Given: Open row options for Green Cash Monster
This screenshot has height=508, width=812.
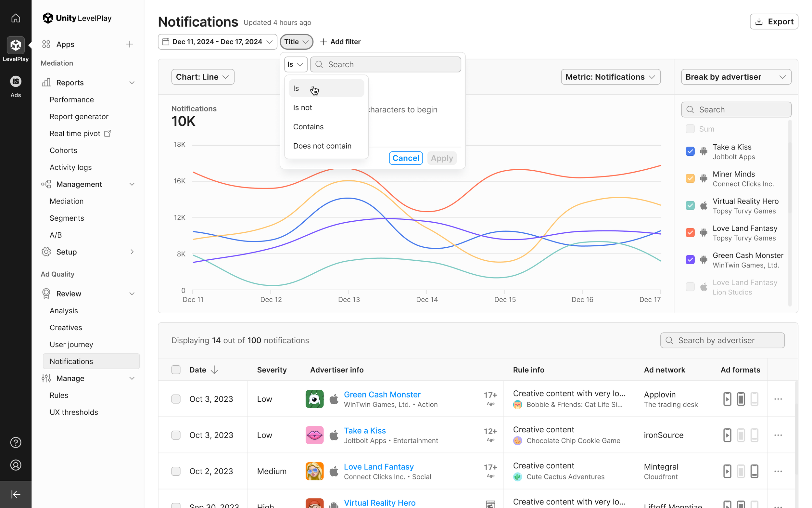Looking at the screenshot, I should (x=778, y=399).
